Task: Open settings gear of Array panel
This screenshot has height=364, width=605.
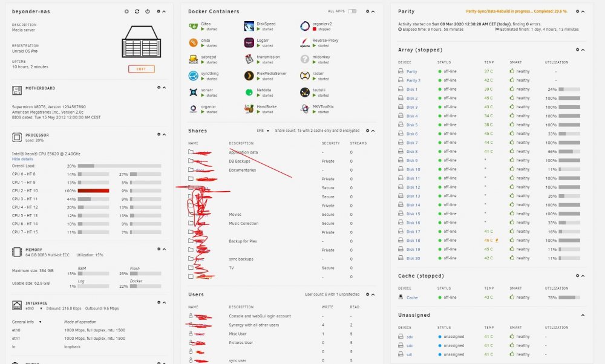Action: coord(578,50)
